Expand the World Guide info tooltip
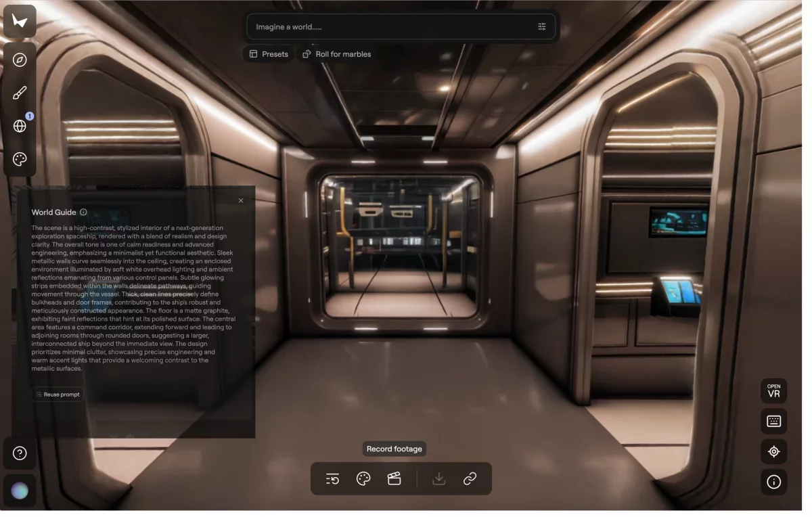The width and height of the screenshot is (812, 517). 83,212
